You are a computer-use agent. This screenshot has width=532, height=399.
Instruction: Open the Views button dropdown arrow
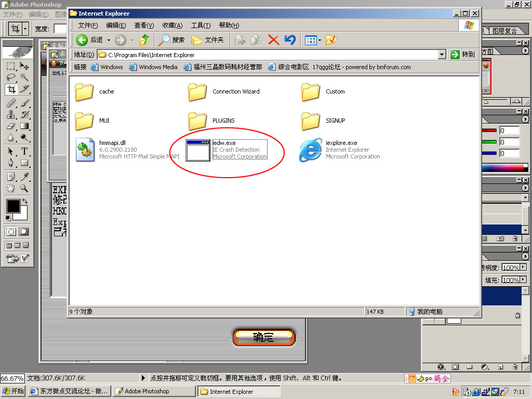click(320, 40)
